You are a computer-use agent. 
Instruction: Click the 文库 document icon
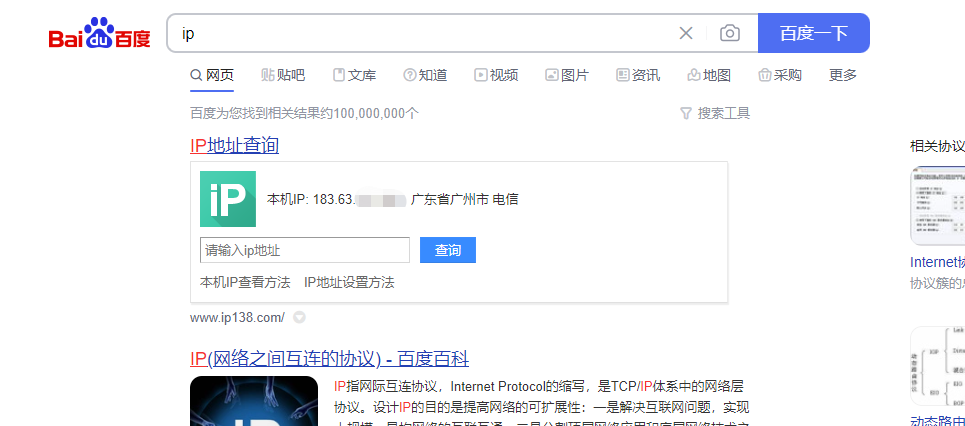coord(338,76)
